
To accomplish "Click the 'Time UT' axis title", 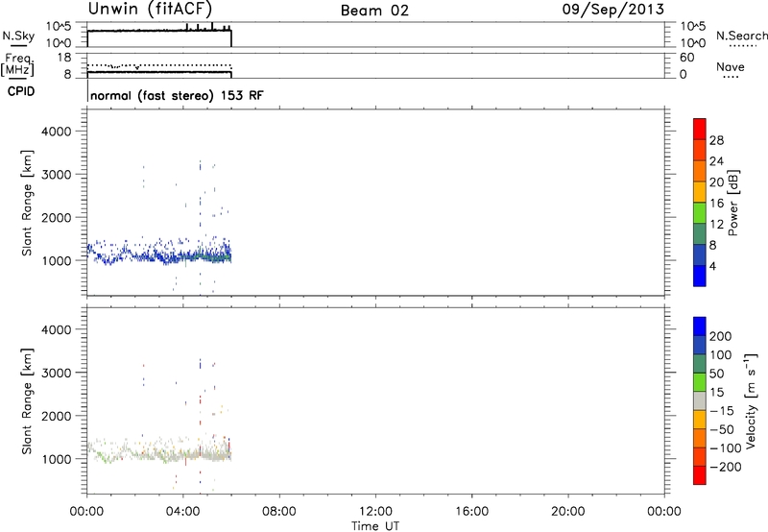I will pyautogui.click(x=375, y=526).
